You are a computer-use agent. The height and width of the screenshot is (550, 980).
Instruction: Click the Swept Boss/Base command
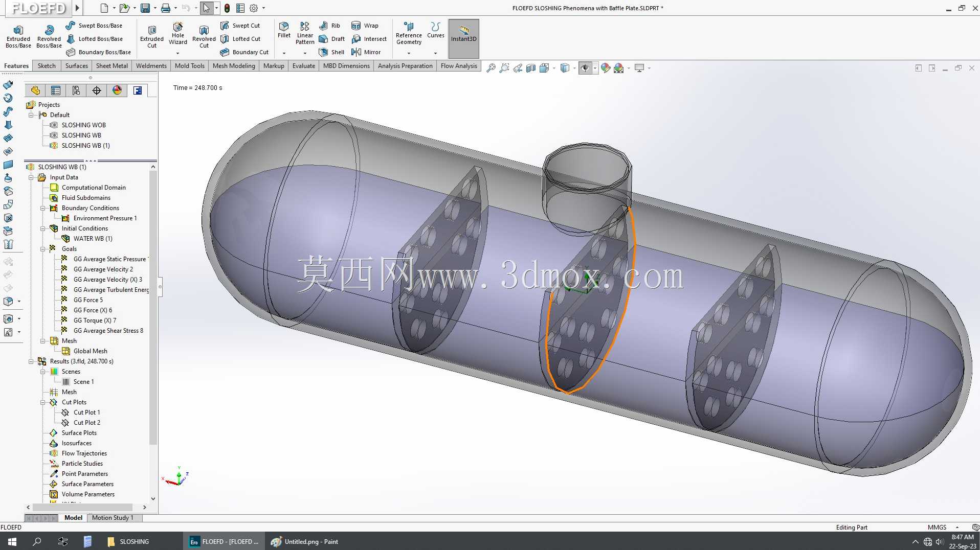coord(94,26)
